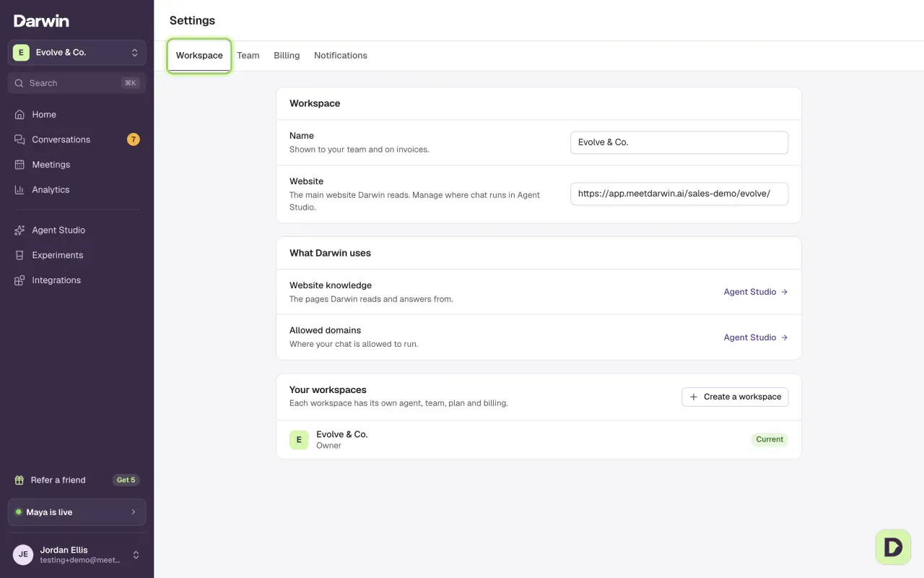Click 'Shown to your team and on invoices.' text
Viewport: 924px width, 578px height.
click(x=359, y=150)
